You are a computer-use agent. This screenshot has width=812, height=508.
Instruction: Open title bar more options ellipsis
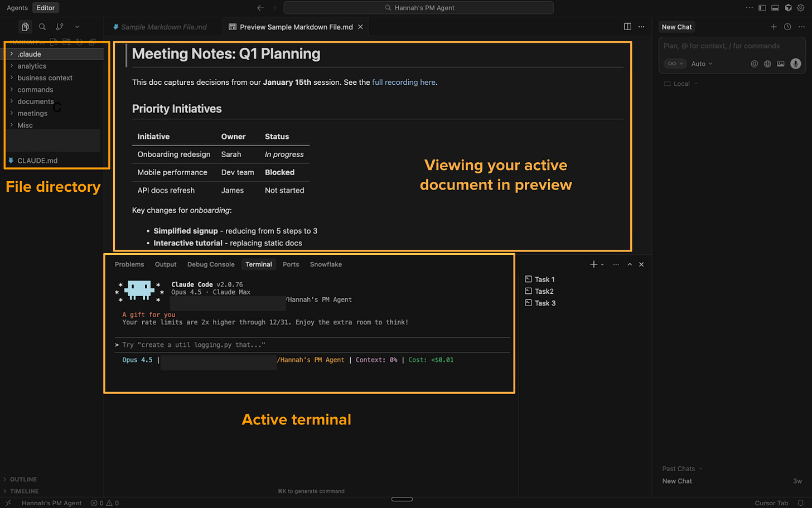coord(749,8)
